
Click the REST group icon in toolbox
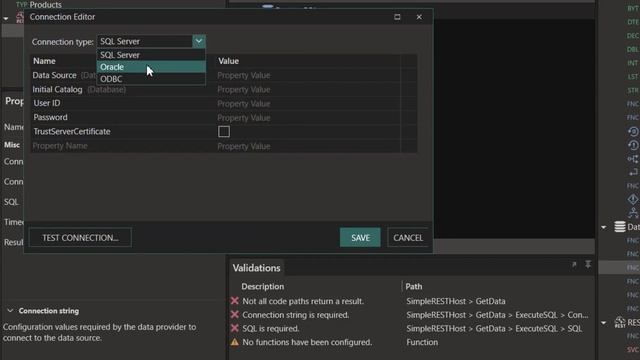[x=620, y=322]
